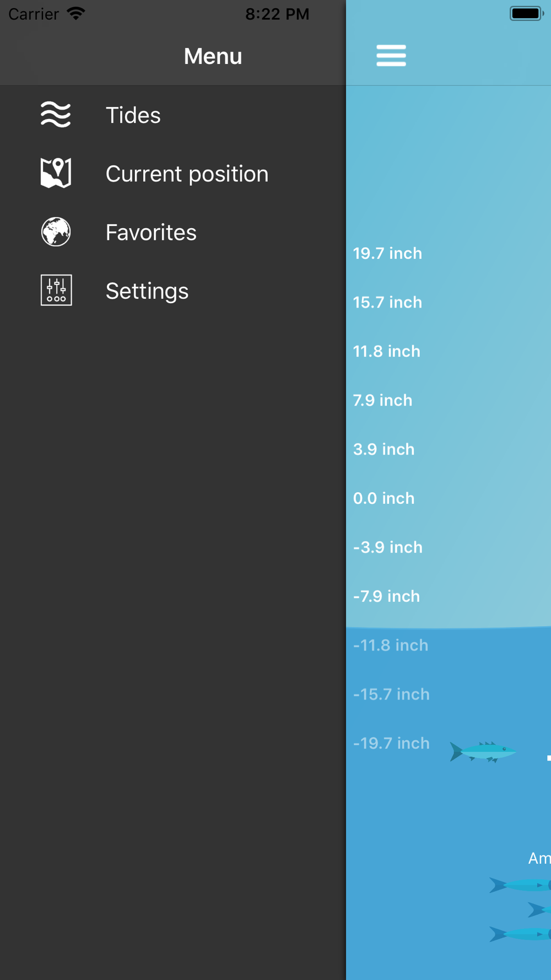
Task: Tap the 19.7 inch scale label
Action: (x=387, y=254)
